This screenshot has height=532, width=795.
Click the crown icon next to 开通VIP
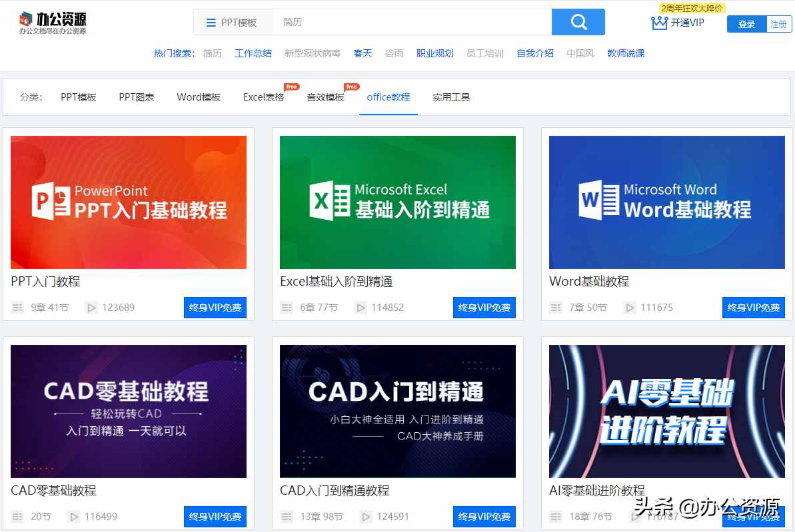660,22
